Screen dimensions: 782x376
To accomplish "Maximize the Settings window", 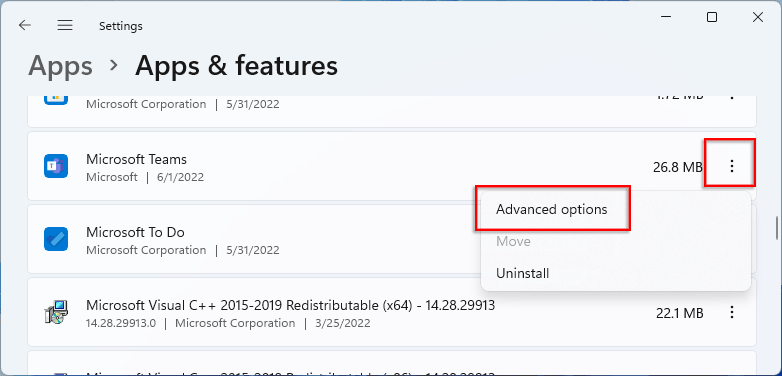I will coord(712,17).
